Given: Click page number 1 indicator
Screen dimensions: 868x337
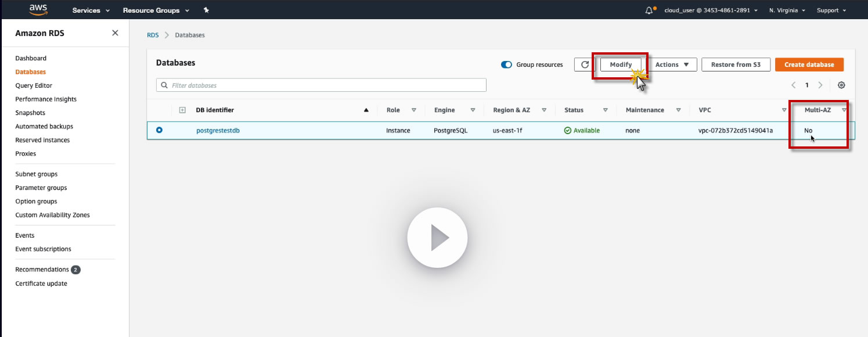Looking at the screenshot, I should (807, 85).
